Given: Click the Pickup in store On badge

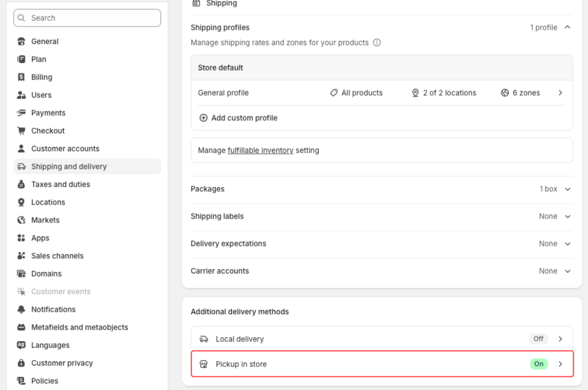Looking at the screenshot, I should coord(539,364).
